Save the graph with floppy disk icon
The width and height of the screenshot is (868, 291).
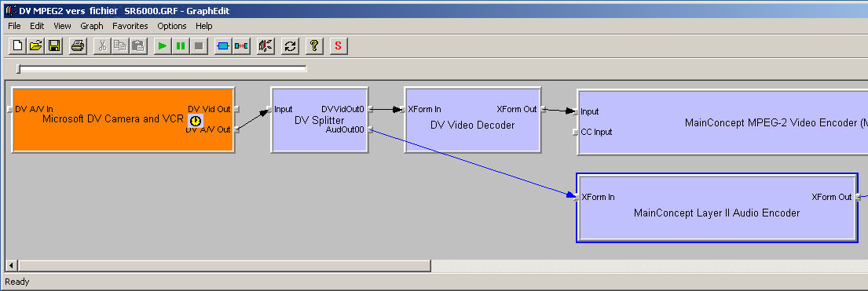[54, 46]
